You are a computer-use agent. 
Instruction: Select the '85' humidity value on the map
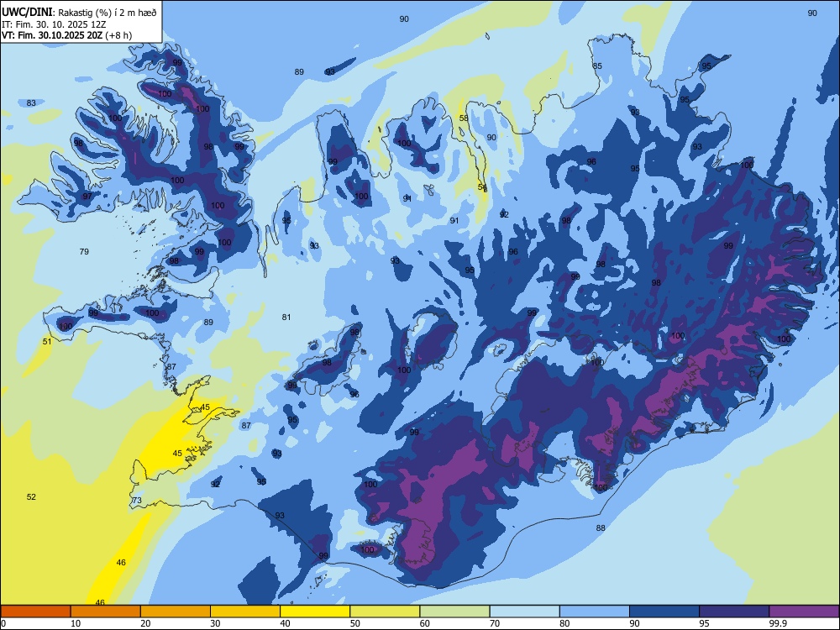point(597,66)
